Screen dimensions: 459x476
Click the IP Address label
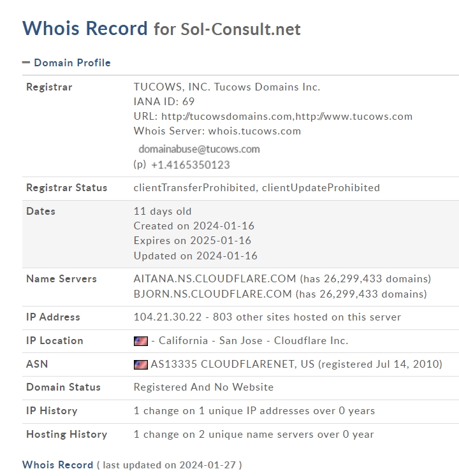click(x=53, y=317)
